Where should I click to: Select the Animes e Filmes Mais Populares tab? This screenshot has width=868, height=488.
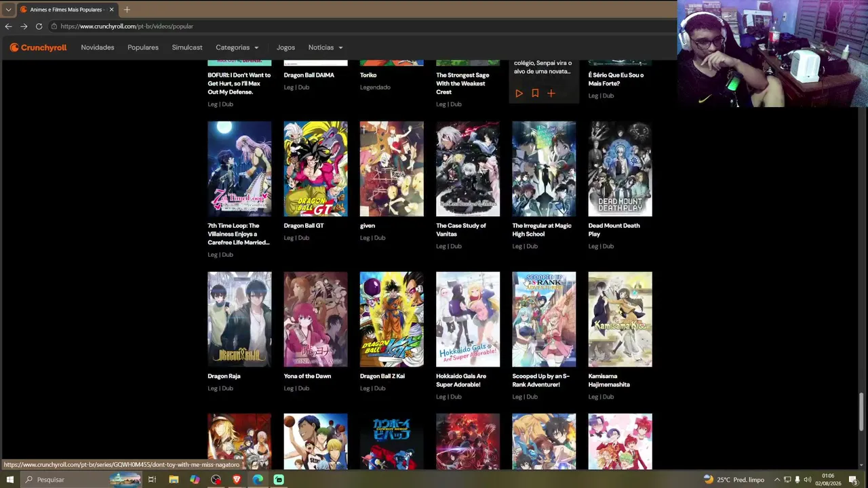coord(67,9)
